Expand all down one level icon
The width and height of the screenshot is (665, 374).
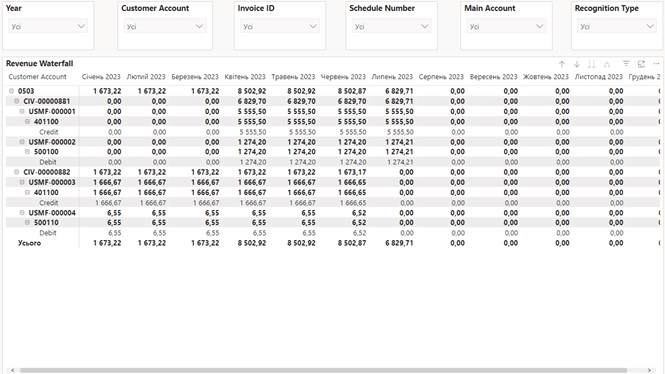pos(607,64)
